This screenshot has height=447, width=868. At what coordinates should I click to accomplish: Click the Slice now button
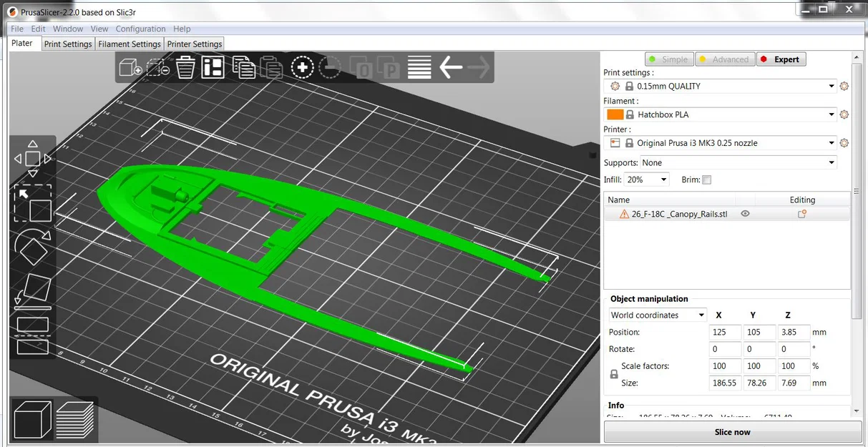[733, 432]
